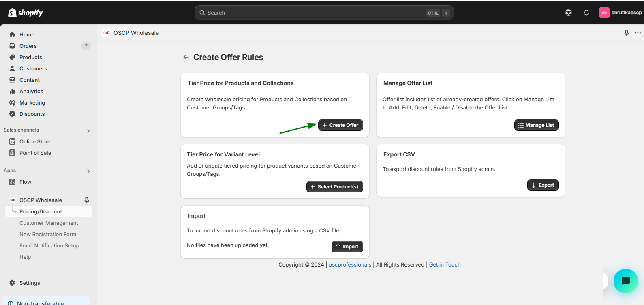The height and width of the screenshot is (305, 644).
Task: Go to Customer Management submenu
Action: 49,223
